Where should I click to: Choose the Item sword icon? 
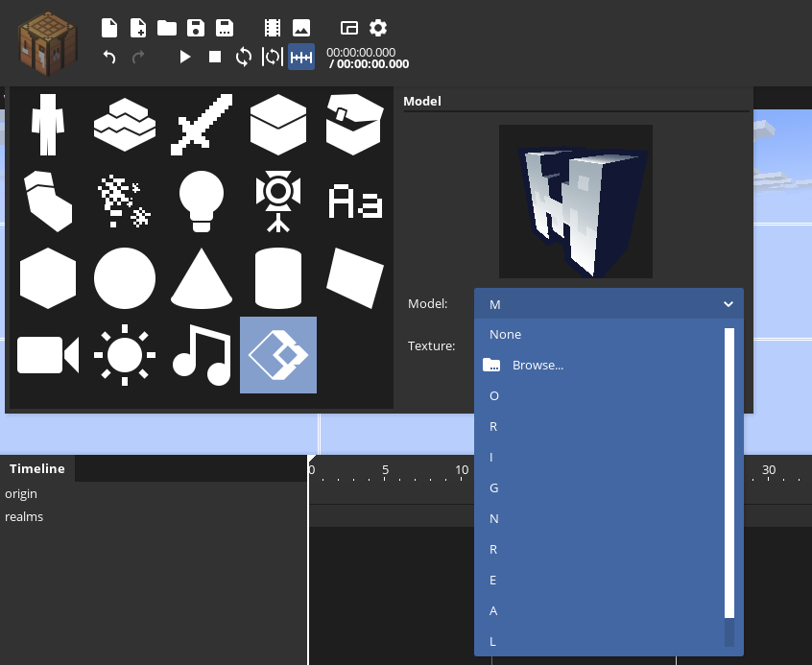point(202,125)
